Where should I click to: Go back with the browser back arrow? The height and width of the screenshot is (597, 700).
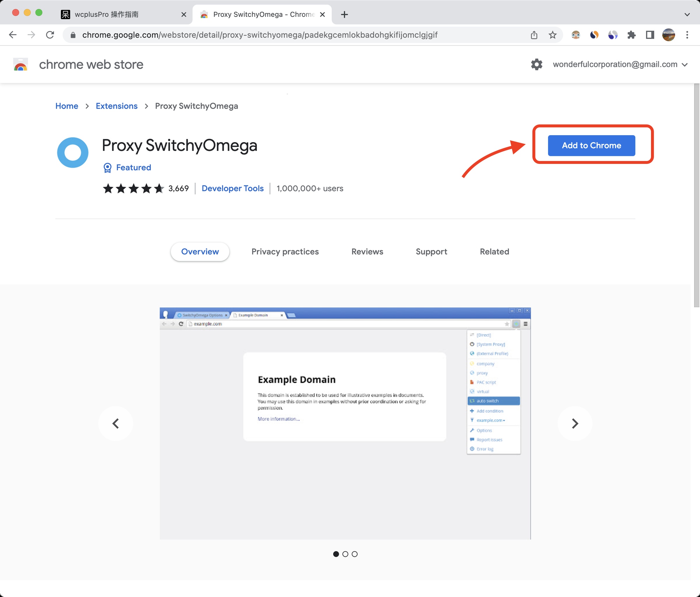click(13, 35)
